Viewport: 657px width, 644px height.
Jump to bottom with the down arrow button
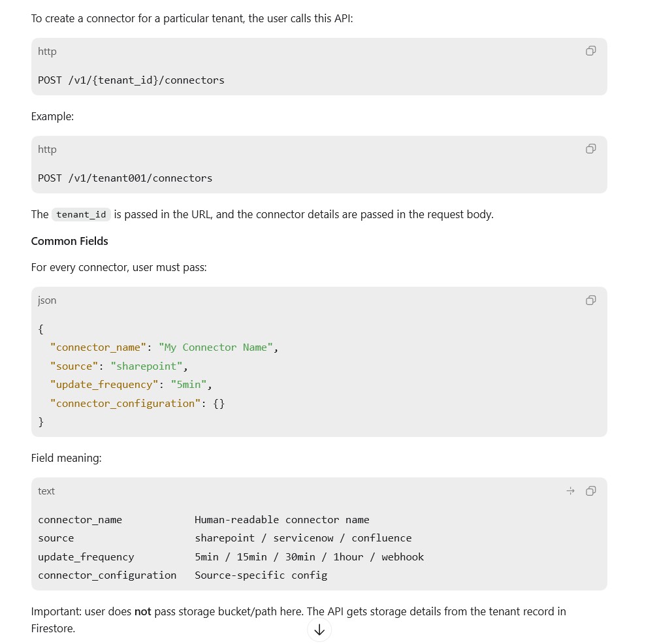(319, 630)
